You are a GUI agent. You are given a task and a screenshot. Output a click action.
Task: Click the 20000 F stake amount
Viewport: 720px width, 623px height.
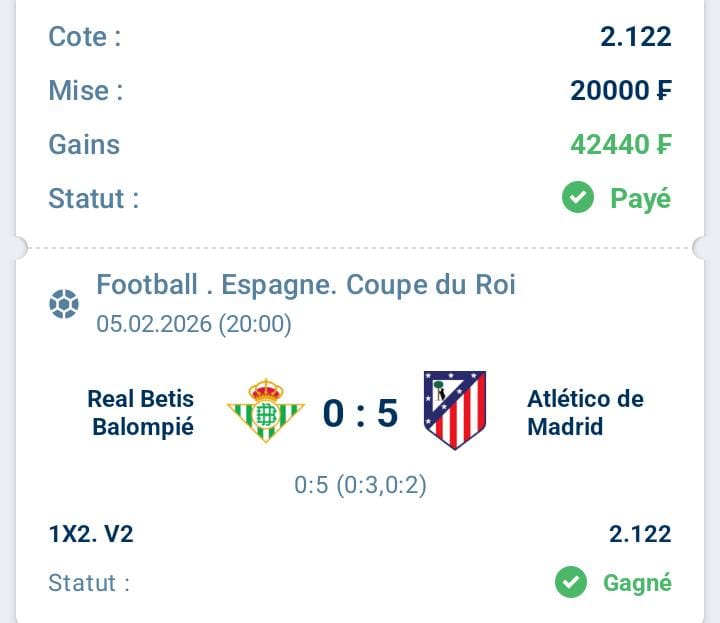(x=621, y=91)
